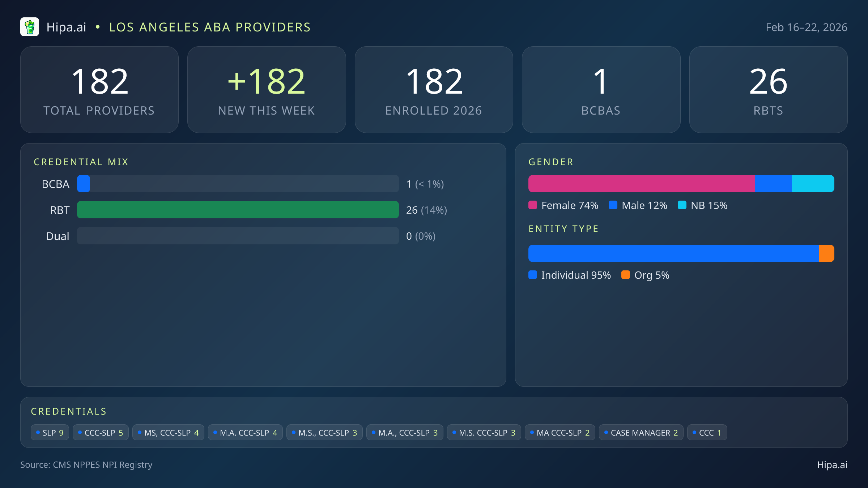Click the dot on the CCC chip
The image size is (868, 488).
(695, 432)
